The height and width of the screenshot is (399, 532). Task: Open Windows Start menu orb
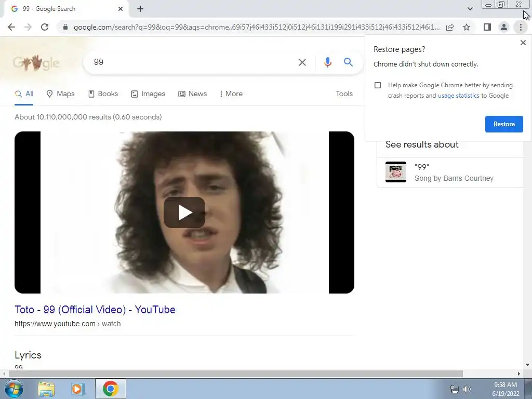tap(14, 389)
